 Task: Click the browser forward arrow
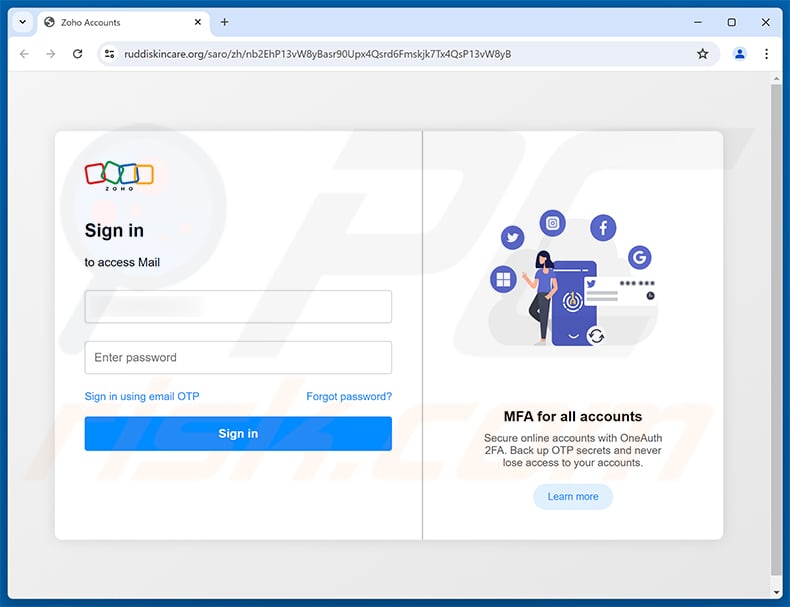(50, 54)
